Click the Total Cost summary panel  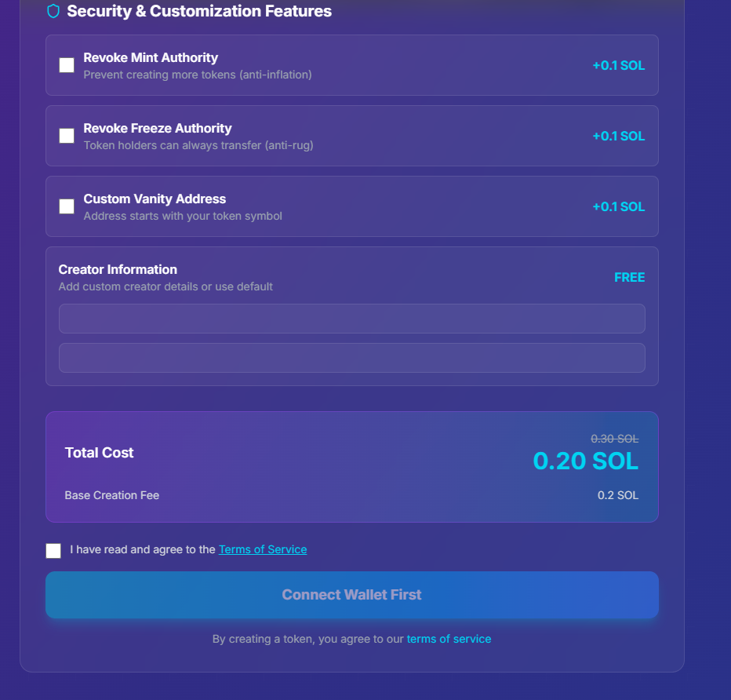351,467
